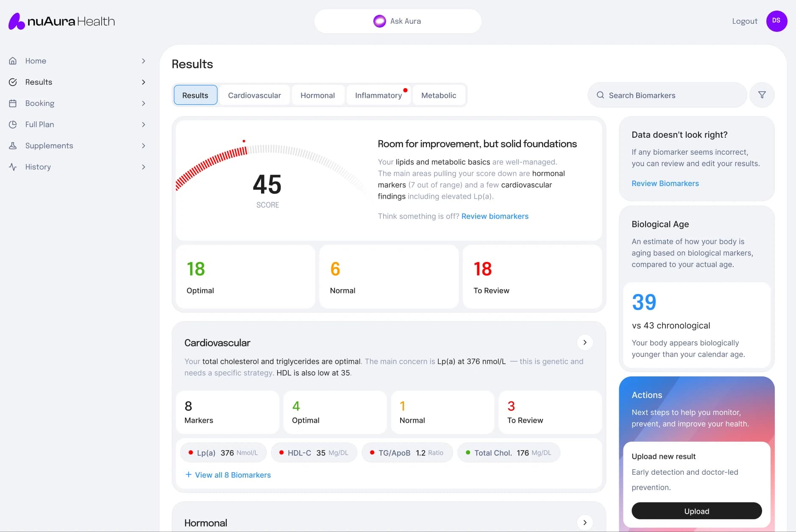Image resolution: width=796 pixels, height=532 pixels.
Task: Select the 18 Optimal summary card
Action: [245, 276]
